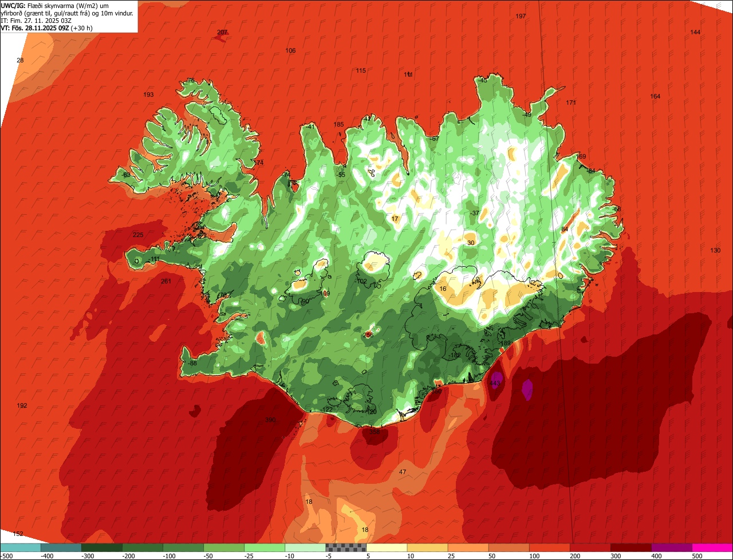Viewport: 733px width, 560px height.
Task: Click the map value -88 on the southwest peninsula
Action: click(192, 363)
